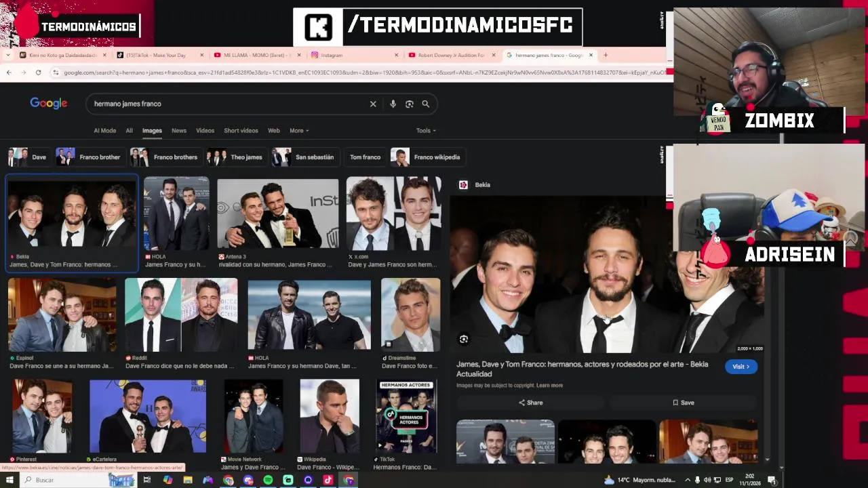Open File Explorer from the taskbar

tap(188, 480)
